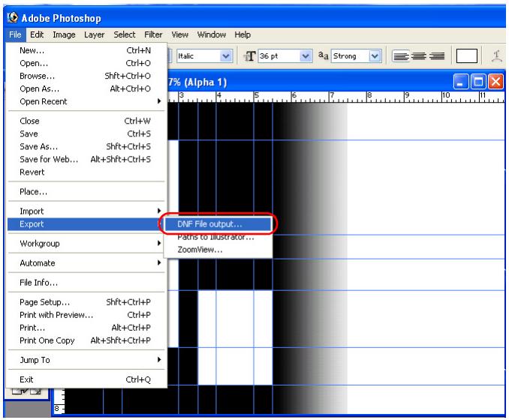Viewport: 509px width, 420px height.
Task: Click the Alpha 1 document title bar
Action: [309, 82]
